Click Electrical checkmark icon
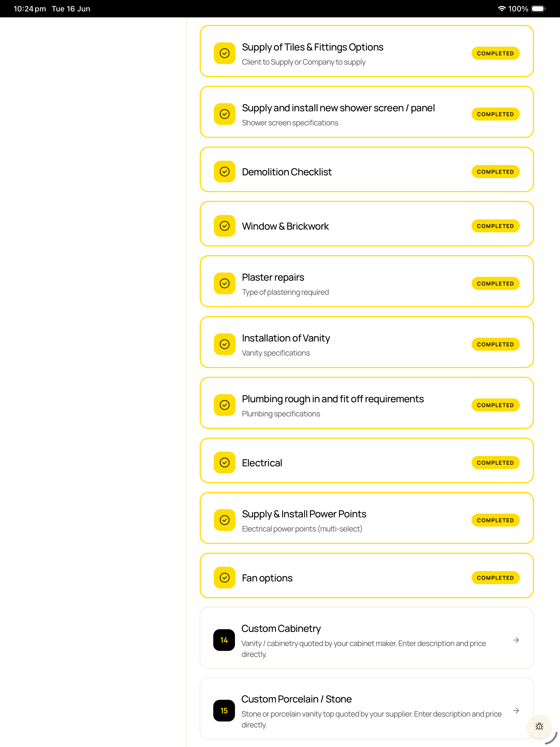Screen dimensions: 560x747 [224, 463]
